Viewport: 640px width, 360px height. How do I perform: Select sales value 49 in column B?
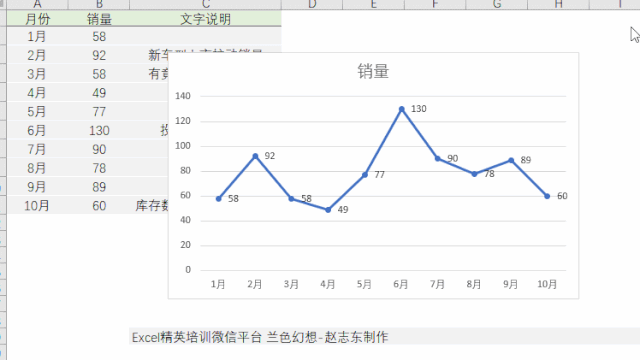99,93
